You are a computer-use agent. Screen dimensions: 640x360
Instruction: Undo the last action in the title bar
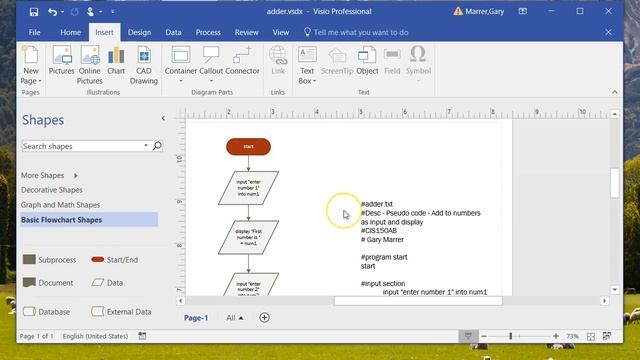[52, 12]
